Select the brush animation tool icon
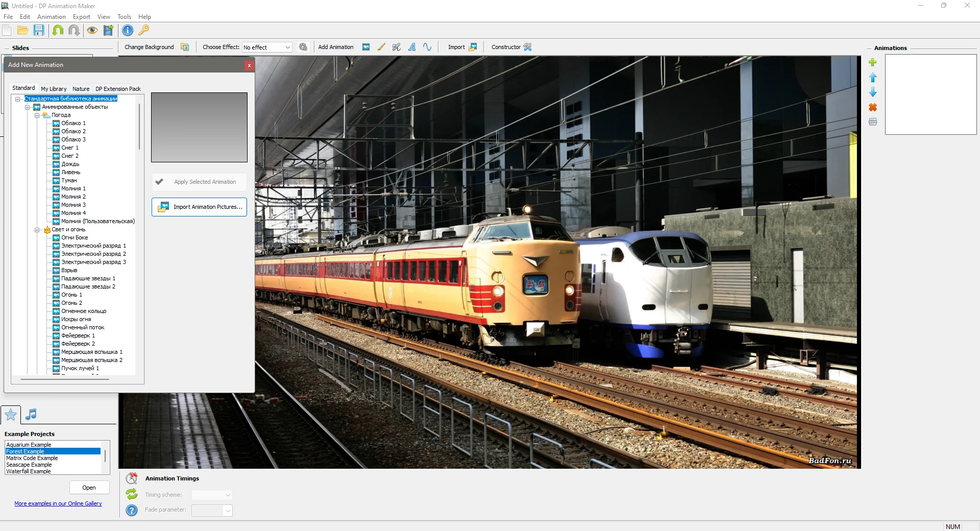 (x=381, y=47)
